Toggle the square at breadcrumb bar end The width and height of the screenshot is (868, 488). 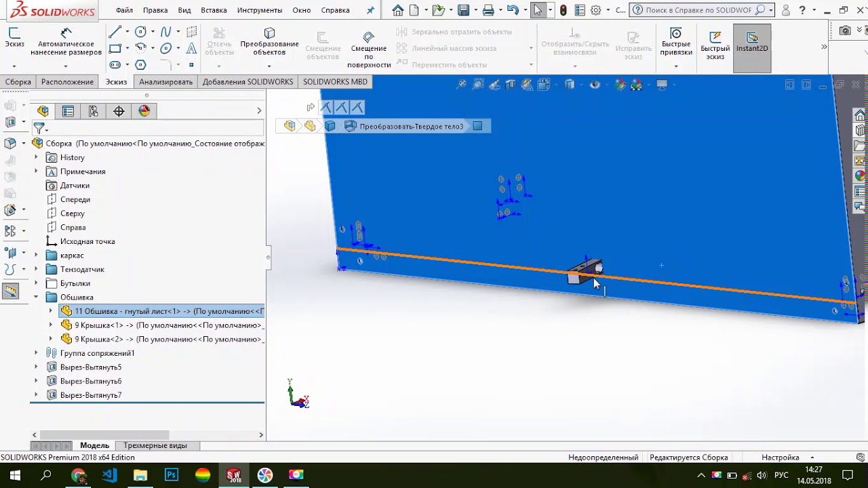pos(477,126)
